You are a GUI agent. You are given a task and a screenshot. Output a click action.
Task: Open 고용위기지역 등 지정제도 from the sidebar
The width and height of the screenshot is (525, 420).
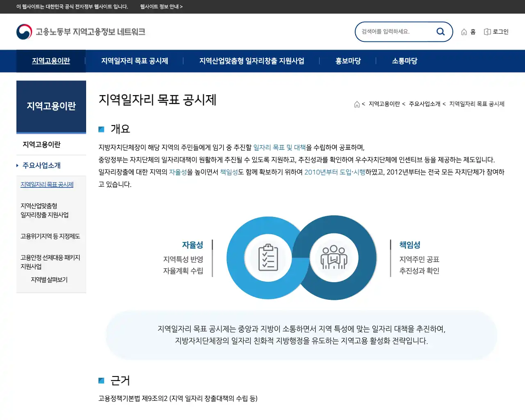coord(50,236)
